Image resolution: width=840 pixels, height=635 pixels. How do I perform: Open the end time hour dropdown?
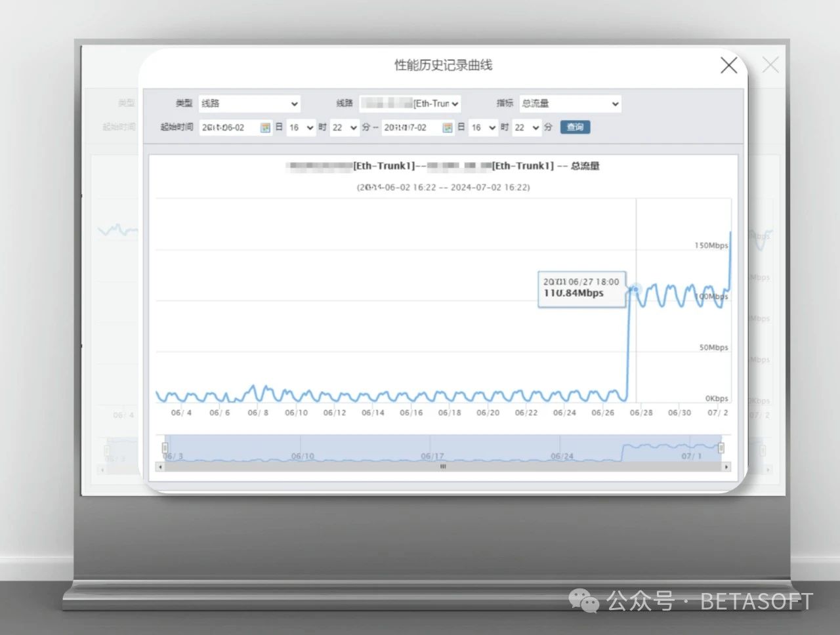483,128
